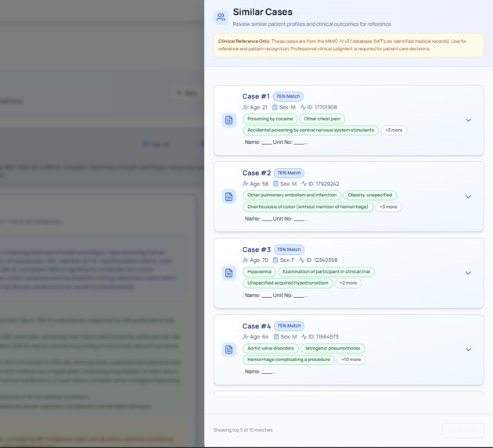Expand Case #2 details chevron
This screenshot has width=493, height=448.
tap(468, 197)
